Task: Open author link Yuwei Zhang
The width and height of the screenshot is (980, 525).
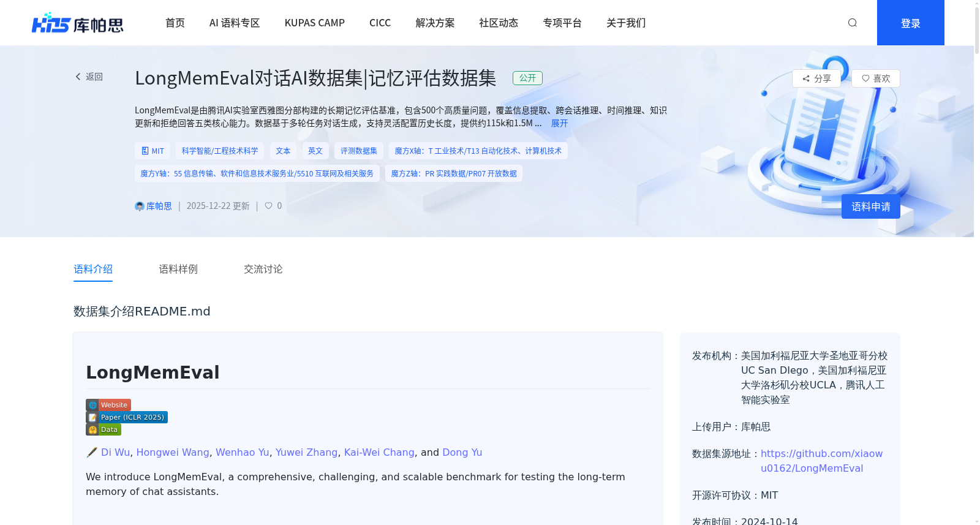Action: click(x=306, y=452)
